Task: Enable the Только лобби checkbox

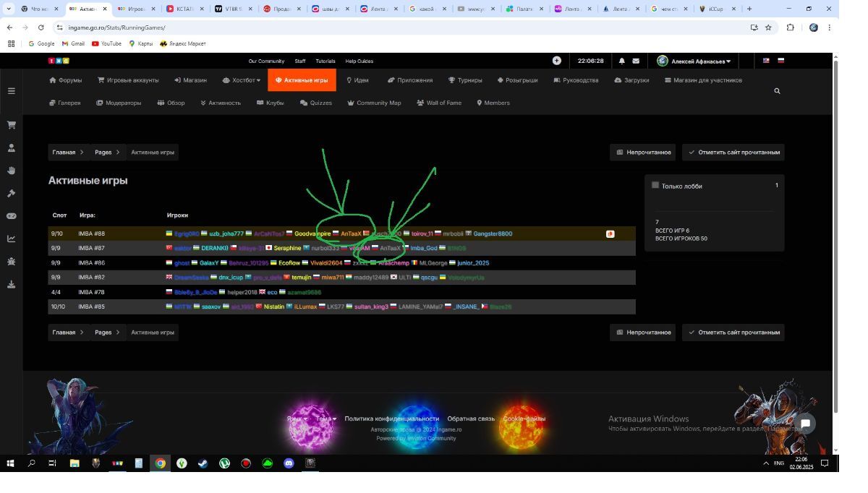Action: pyautogui.click(x=655, y=185)
